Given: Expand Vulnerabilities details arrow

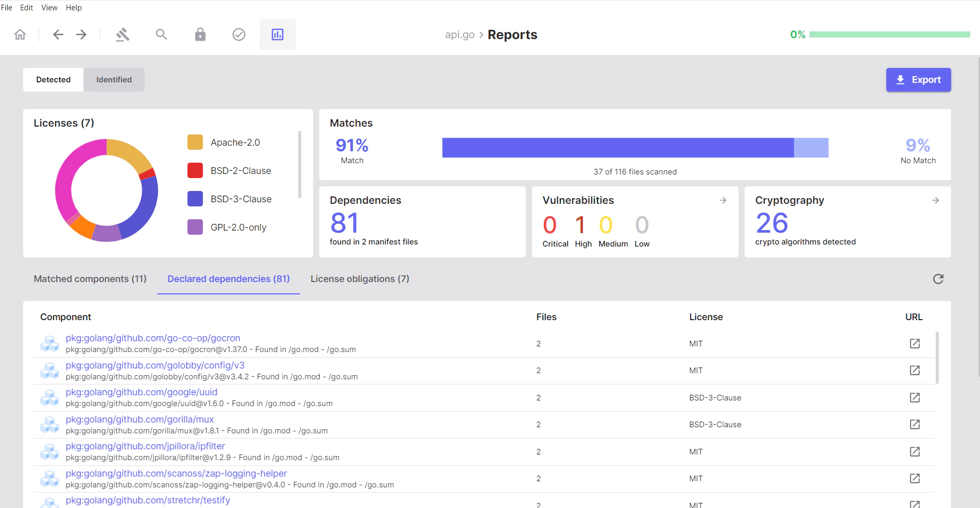Looking at the screenshot, I should 723,200.
